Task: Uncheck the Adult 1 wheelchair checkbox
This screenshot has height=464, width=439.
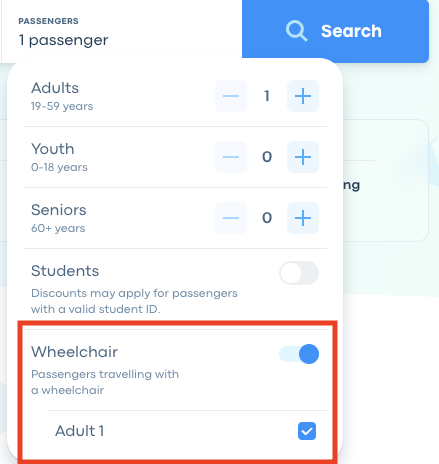Action: coord(307,431)
